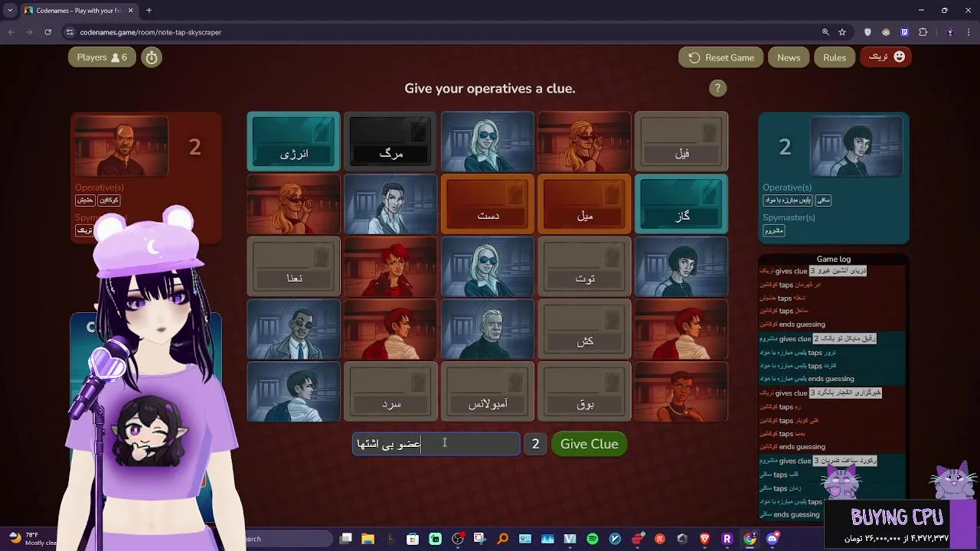Image resolution: width=980 pixels, height=551 pixels.
Task: Open the تریک player profile menu
Action: point(886,57)
